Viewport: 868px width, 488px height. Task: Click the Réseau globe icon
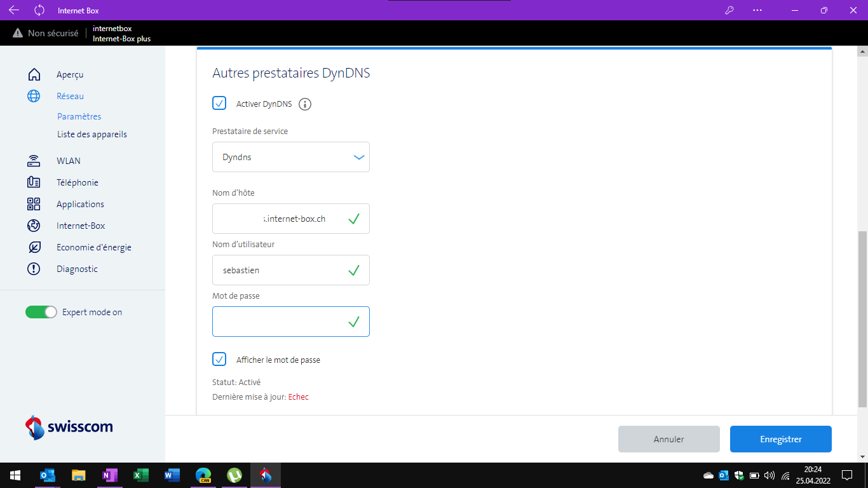[34, 96]
